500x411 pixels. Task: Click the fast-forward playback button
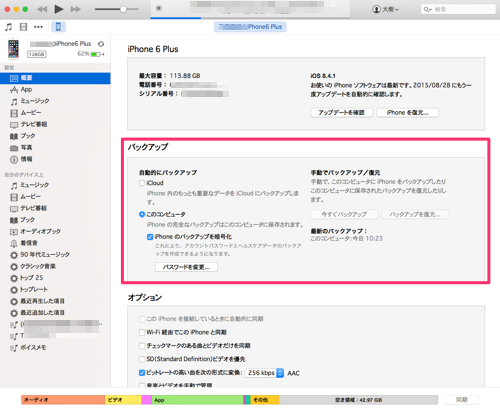(x=76, y=9)
